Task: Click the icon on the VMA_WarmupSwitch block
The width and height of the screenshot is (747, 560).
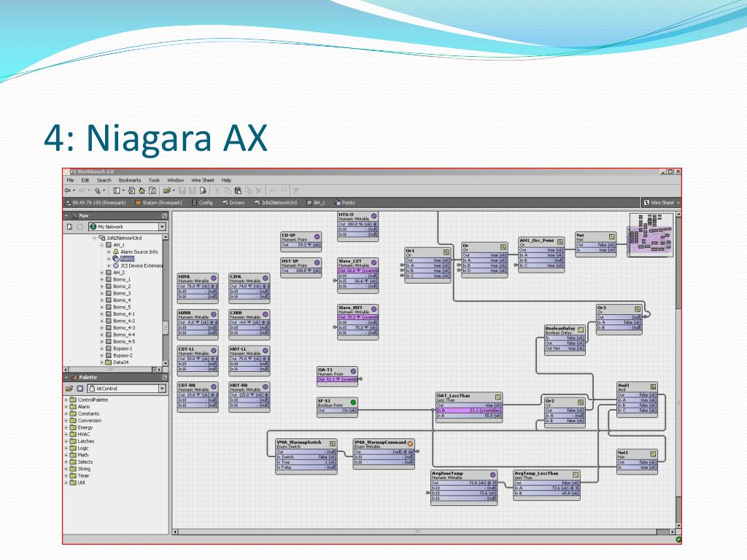Action: (x=333, y=443)
